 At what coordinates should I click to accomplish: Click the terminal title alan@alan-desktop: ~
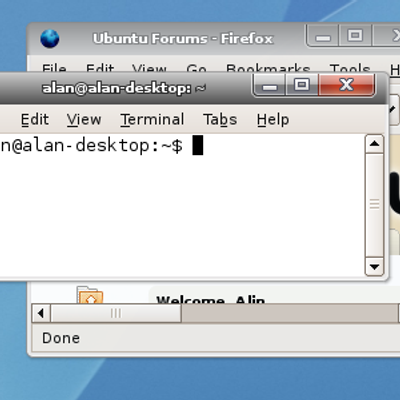point(124,88)
